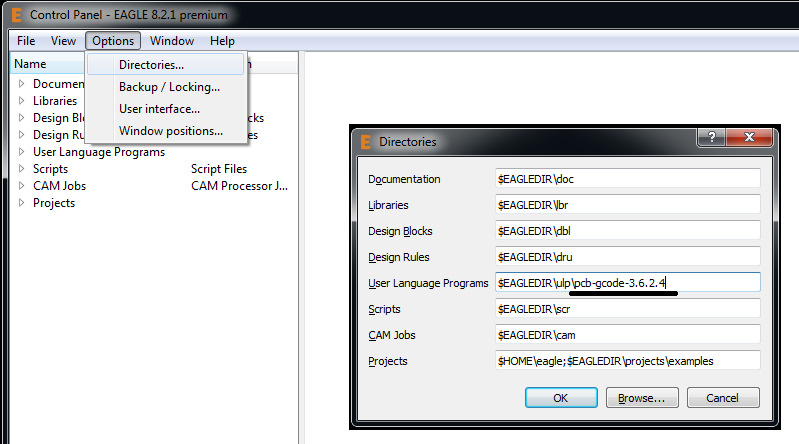Expand the User Language Programs node

(x=21, y=151)
